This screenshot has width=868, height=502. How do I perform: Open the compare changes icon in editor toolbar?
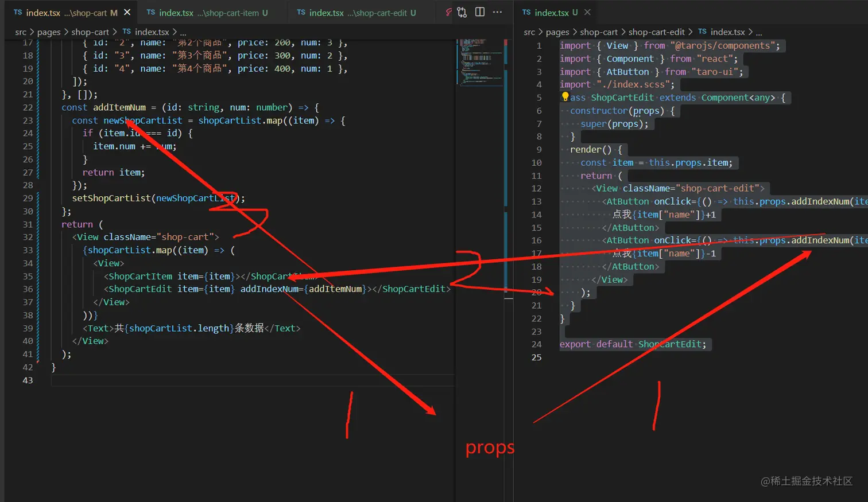tap(462, 12)
